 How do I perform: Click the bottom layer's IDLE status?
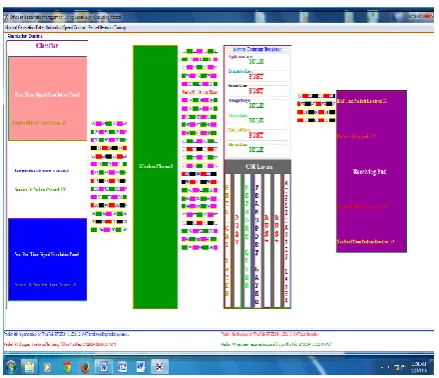(x=256, y=149)
